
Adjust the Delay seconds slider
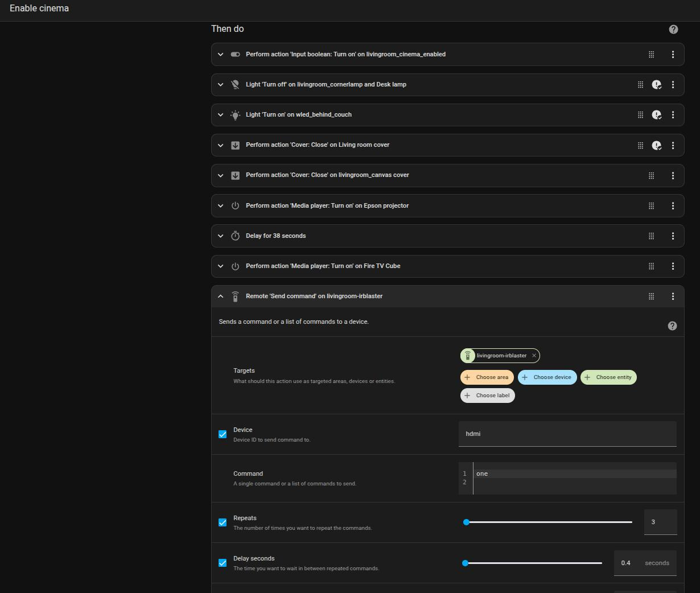[x=533, y=563]
